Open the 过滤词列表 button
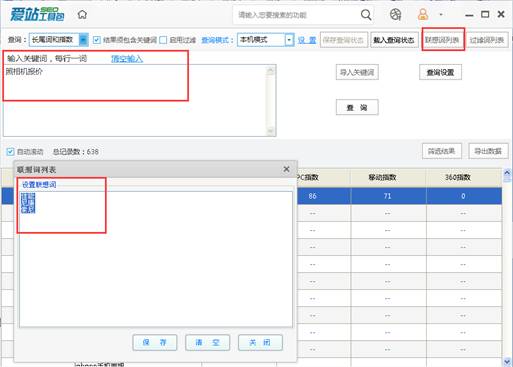513x367 pixels. tap(487, 40)
